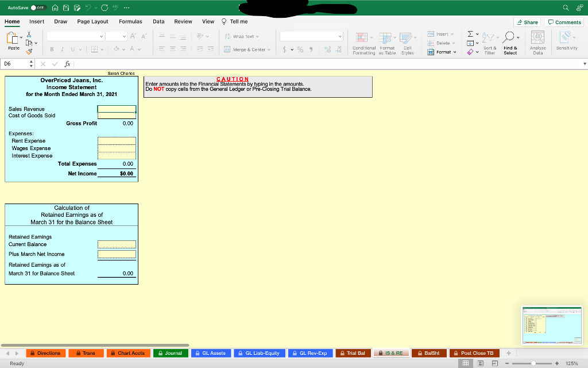Click the AutoSum icon

click(470, 34)
